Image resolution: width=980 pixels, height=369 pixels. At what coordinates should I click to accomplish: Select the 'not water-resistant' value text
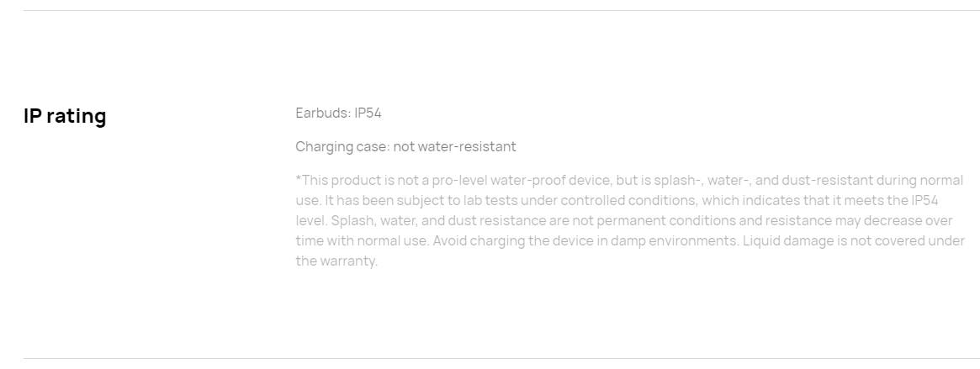pos(455,147)
